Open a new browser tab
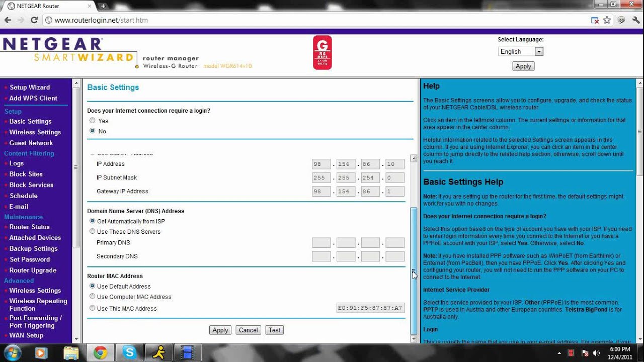Screen dimensions: 644x362 [x=103, y=6]
